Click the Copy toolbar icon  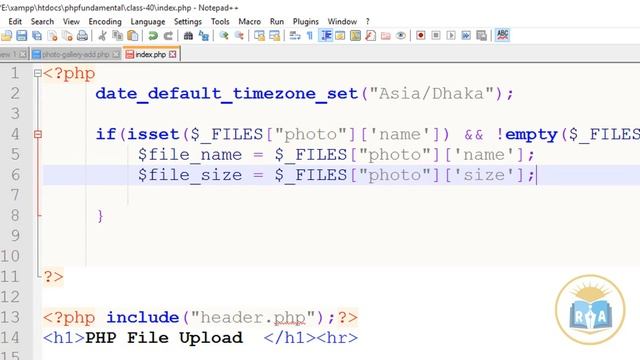coord(118,36)
